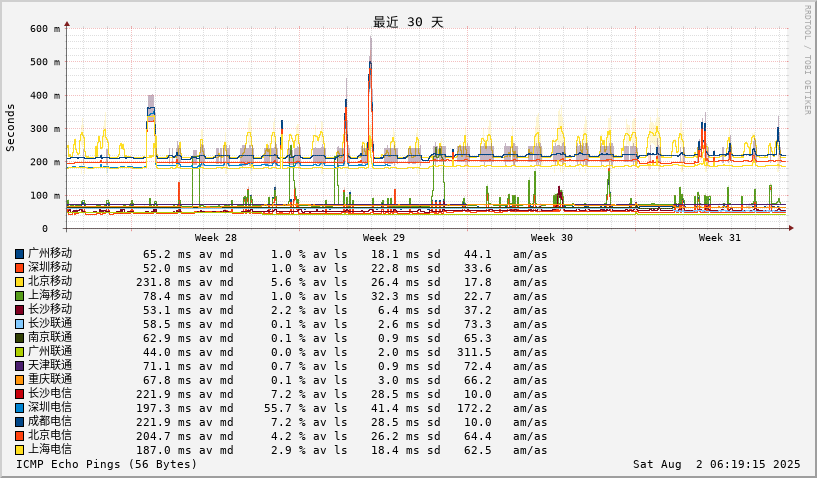Pick the 北京电信 legend color swatch
Screen dimensions: 817x478
pyautogui.click(x=19, y=437)
